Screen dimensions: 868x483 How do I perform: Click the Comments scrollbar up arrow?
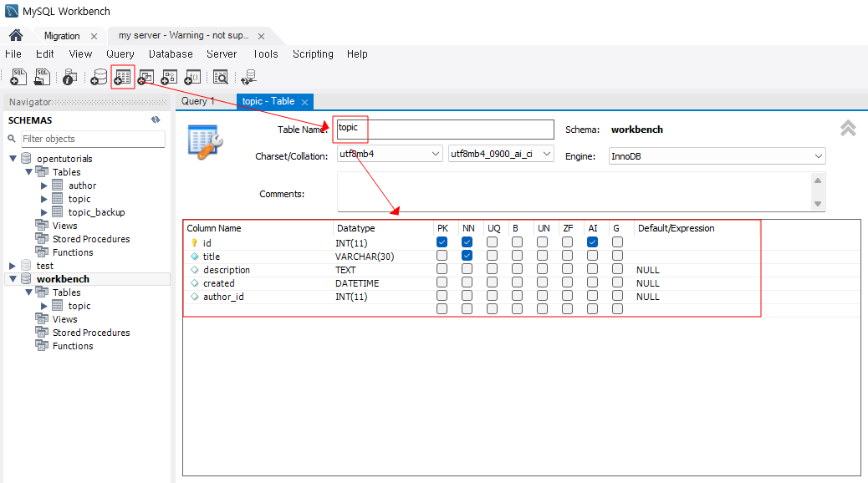click(x=818, y=180)
